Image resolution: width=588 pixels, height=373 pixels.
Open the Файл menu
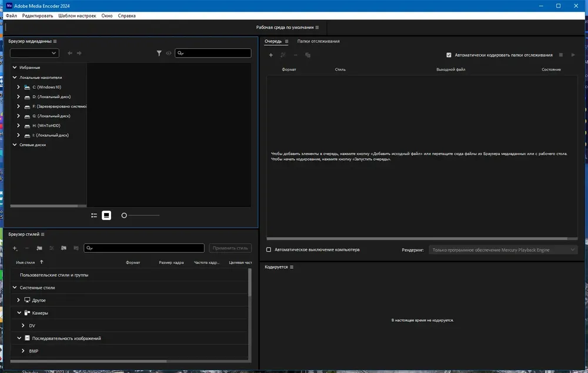(x=11, y=16)
